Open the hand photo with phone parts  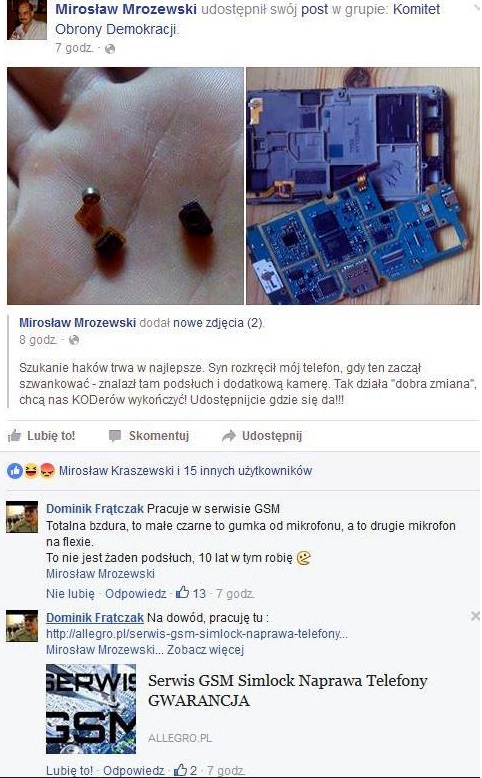click(x=126, y=186)
